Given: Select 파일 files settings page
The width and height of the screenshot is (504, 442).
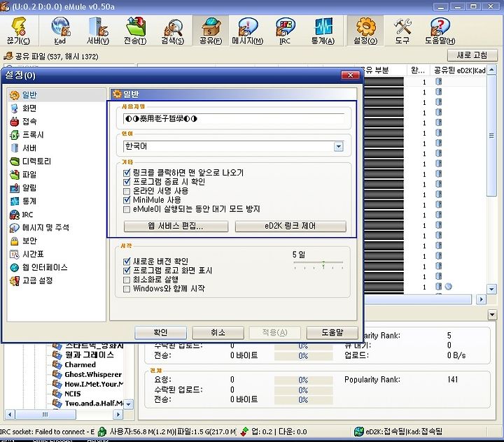Looking at the screenshot, I should [x=24, y=174].
